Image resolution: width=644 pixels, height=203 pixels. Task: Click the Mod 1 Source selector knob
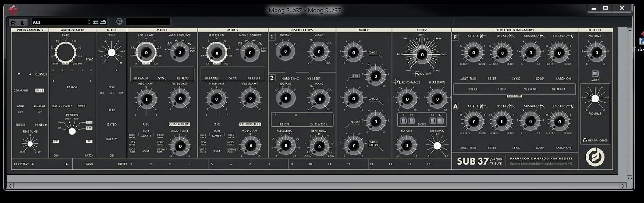click(179, 52)
